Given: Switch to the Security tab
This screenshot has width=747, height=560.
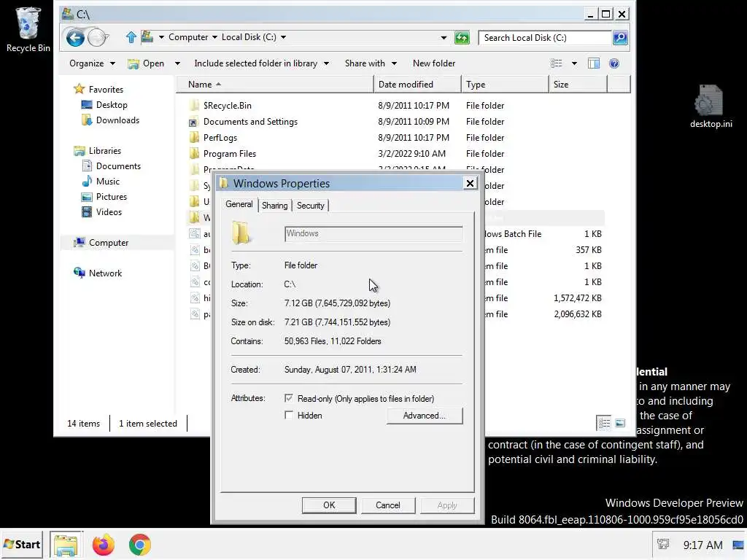Looking at the screenshot, I should 310,205.
